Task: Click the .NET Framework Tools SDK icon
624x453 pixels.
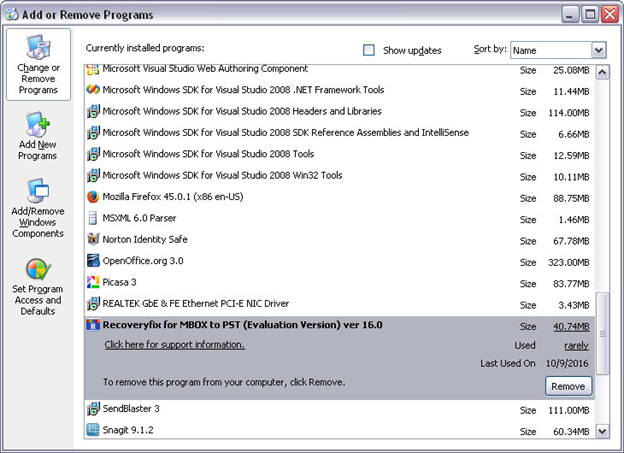Action: pyautogui.click(x=93, y=90)
